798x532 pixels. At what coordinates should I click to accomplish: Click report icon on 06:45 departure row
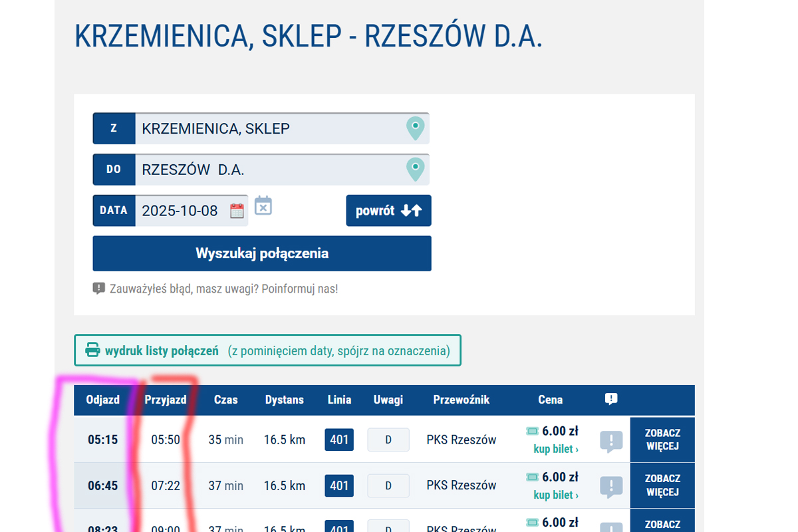pos(611,486)
